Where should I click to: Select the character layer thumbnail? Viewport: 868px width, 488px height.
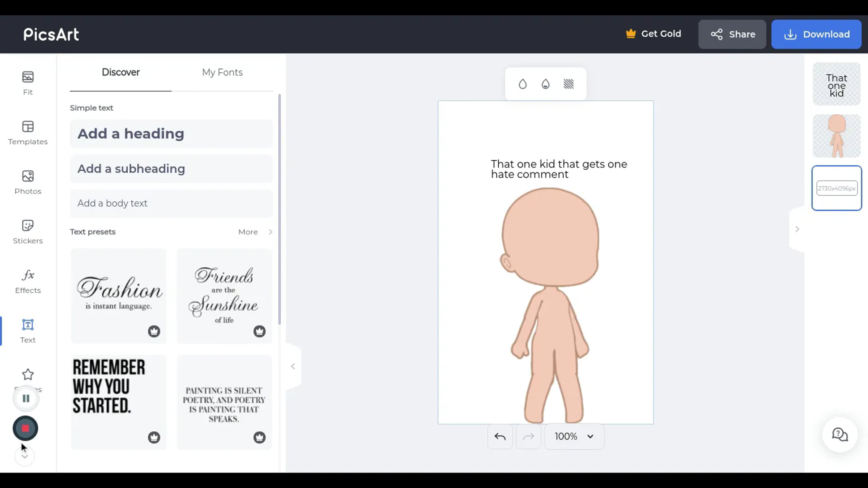(x=837, y=136)
